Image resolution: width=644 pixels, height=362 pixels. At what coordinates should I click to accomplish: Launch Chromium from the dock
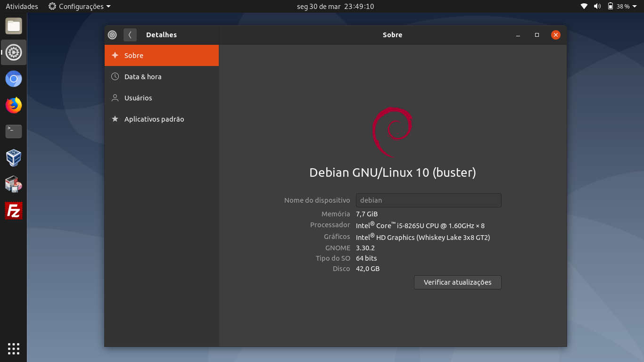tap(14, 79)
